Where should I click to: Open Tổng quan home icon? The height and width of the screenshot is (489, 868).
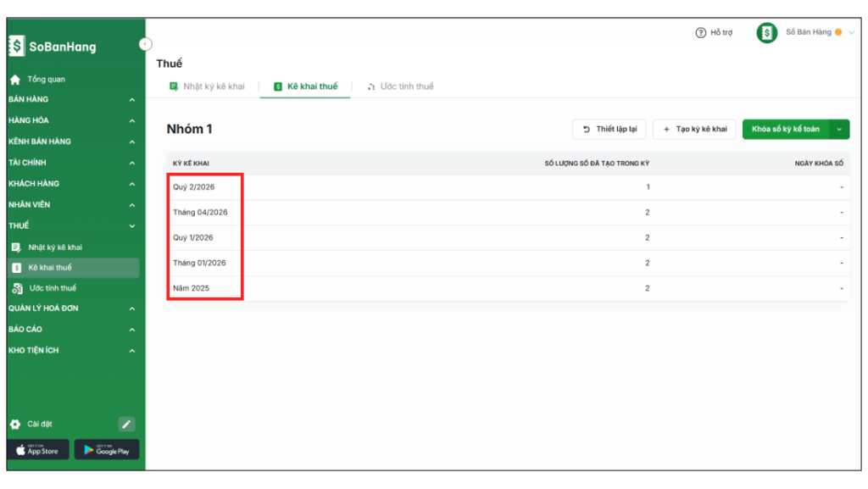(x=15, y=80)
